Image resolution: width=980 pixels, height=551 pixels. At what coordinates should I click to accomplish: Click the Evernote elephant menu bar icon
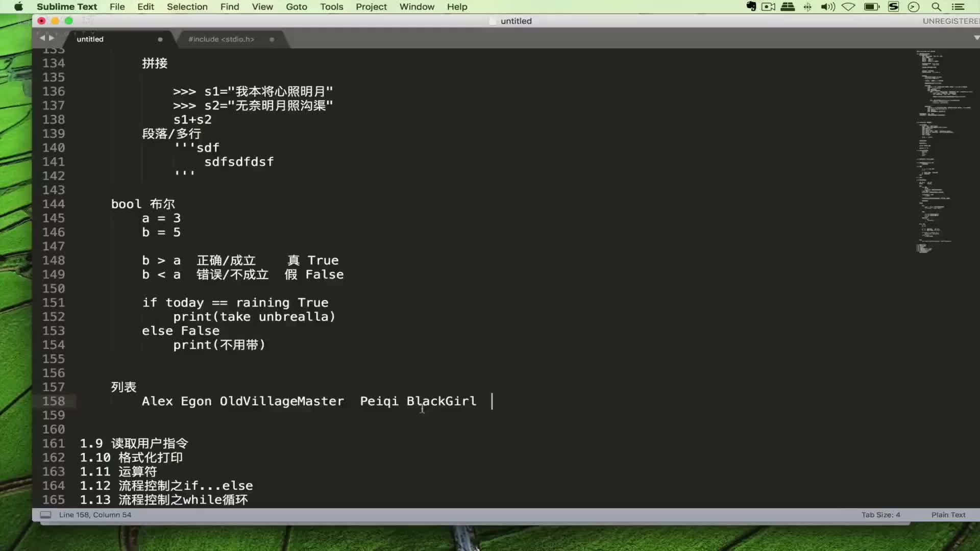click(x=751, y=7)
